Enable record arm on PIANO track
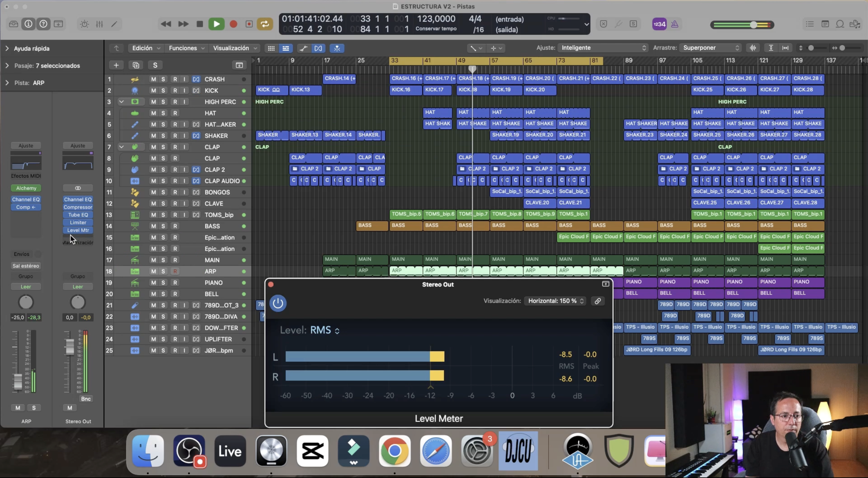 pyautogui.click(x=175, y=283)
